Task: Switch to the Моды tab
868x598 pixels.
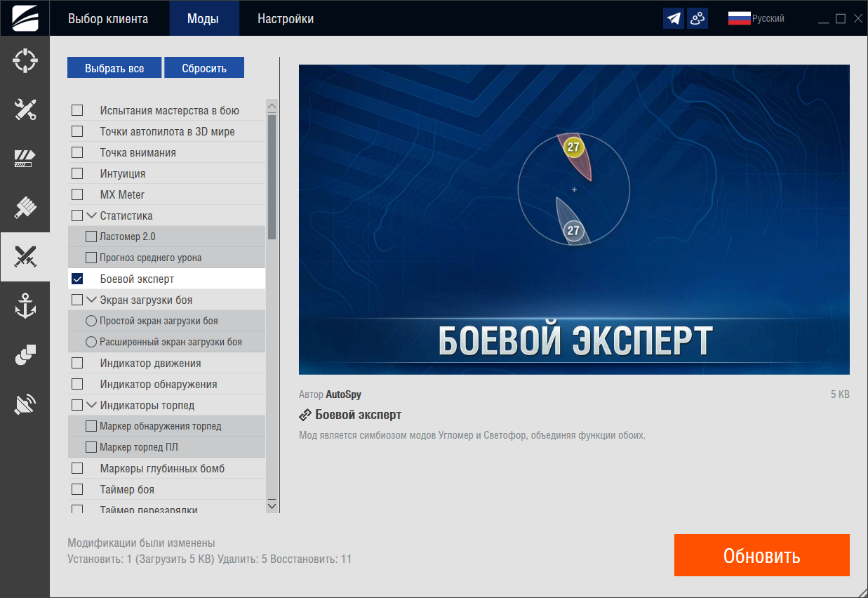Action: pos(203,19)
